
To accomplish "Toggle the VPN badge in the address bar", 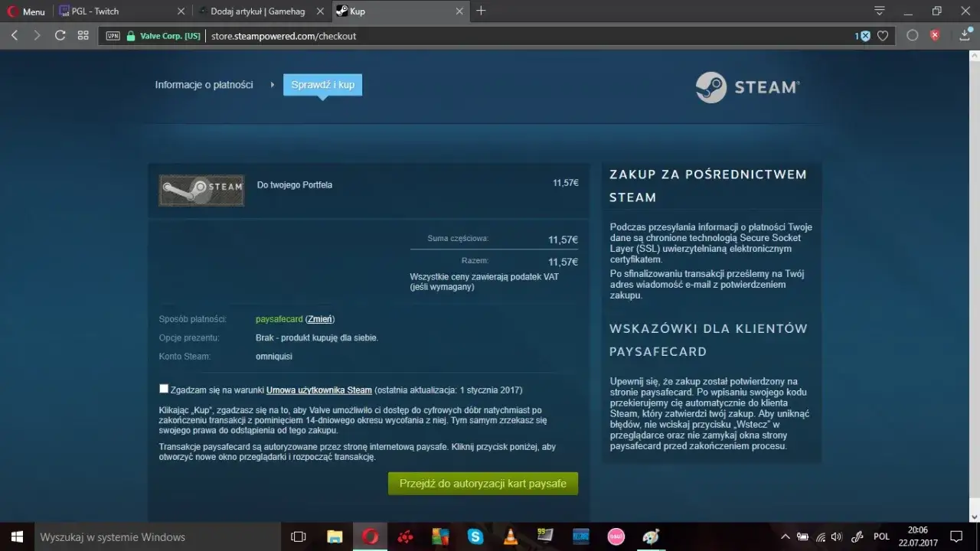I will point(113,35).
